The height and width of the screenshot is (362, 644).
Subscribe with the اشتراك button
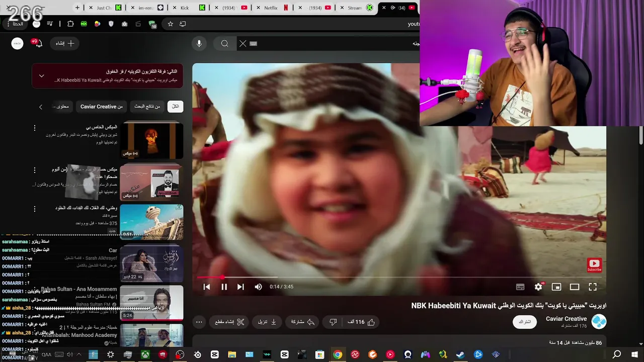(525, 322)
